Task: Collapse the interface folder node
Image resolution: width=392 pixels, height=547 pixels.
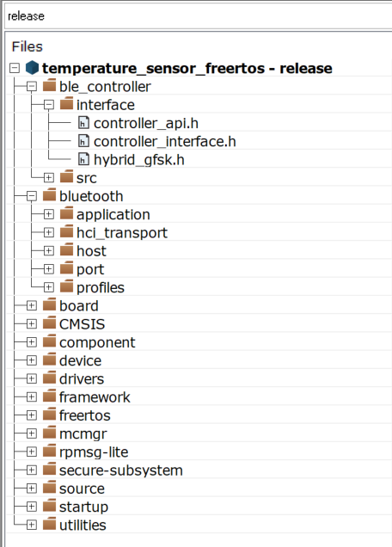Action: pos(49,105)
